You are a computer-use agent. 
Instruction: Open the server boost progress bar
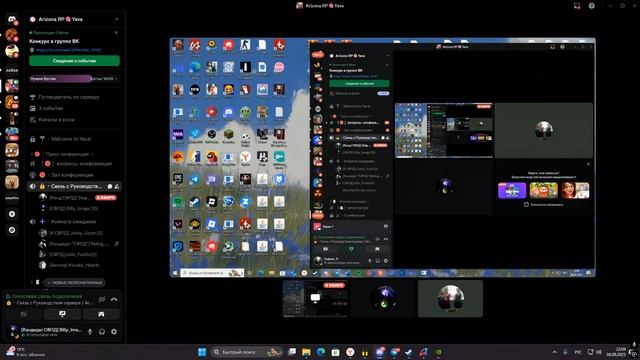[74, 78]
